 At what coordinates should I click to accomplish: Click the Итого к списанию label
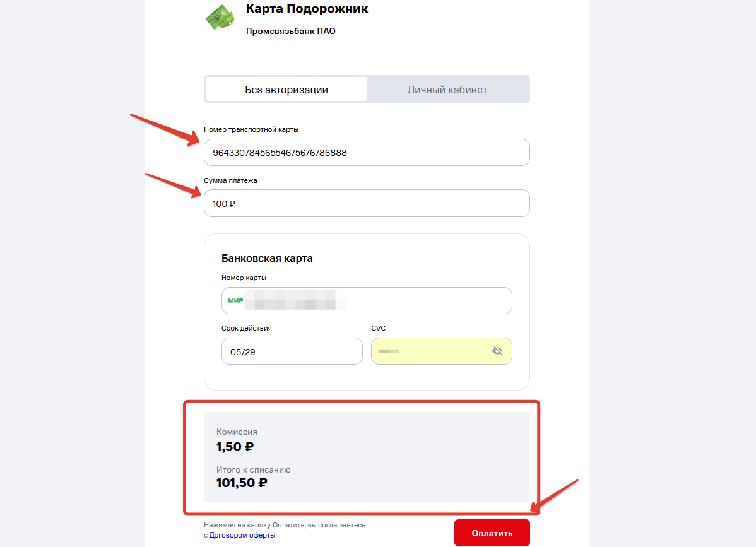click(253, 469)
